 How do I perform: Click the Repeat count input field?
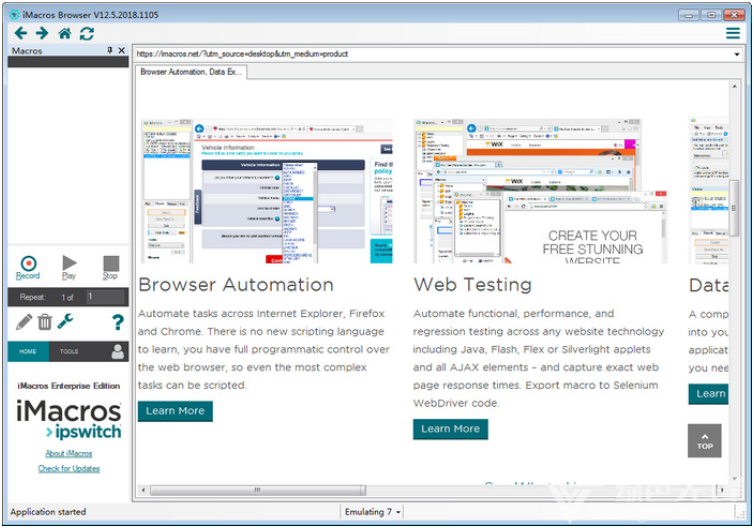105,297
